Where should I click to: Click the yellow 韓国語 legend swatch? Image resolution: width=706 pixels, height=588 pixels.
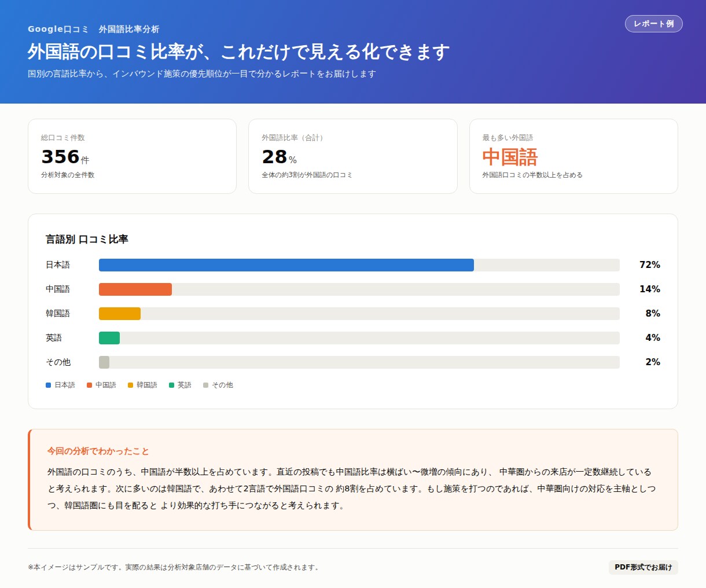(131, 385)
